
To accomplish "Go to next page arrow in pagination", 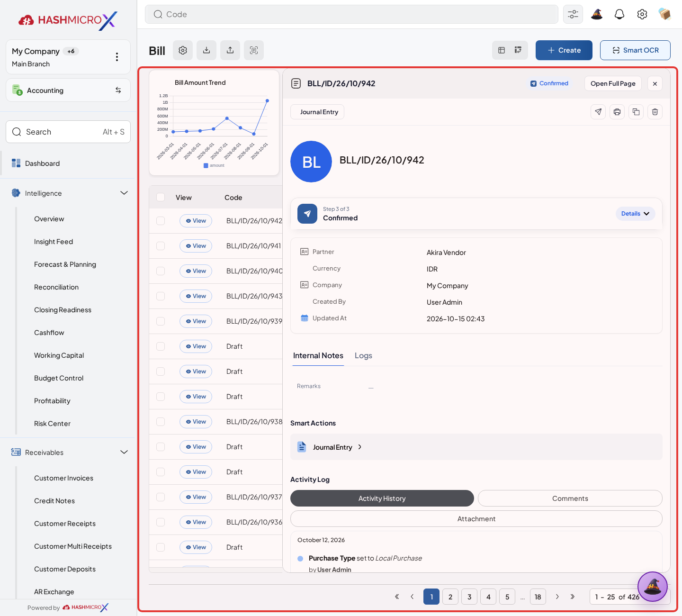I will (557, 597).
